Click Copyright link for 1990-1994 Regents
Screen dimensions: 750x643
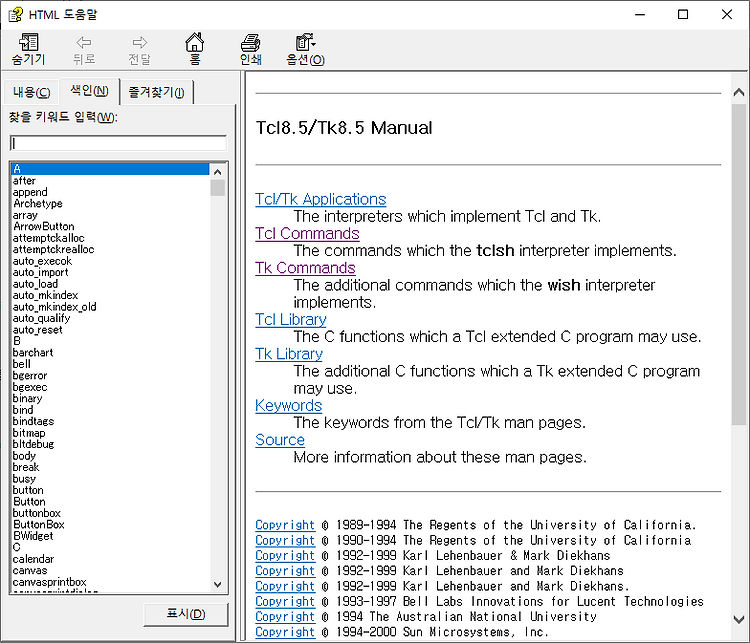pyautogui.click(x=285, y=541)
